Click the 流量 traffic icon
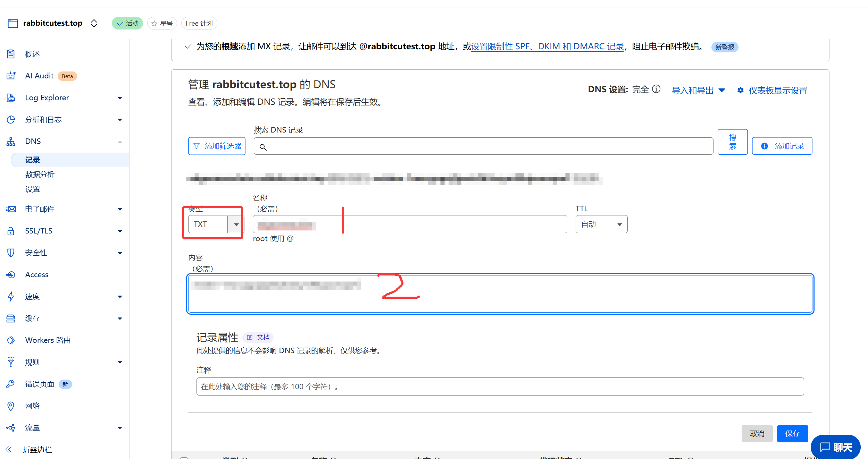The image size is (868, 459). point(11,428)
